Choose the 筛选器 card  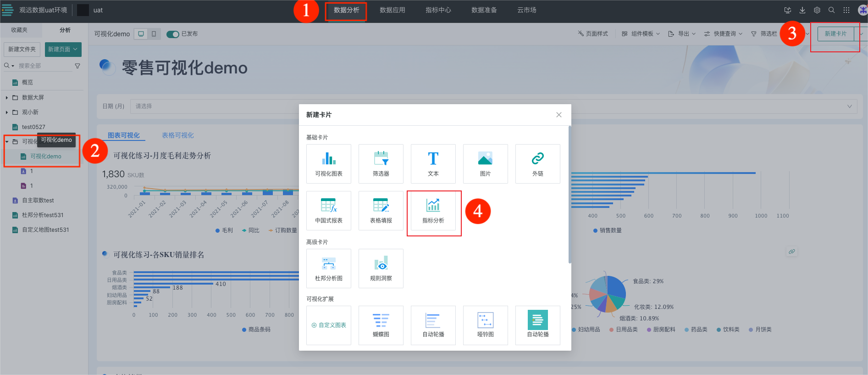pyautogui.click(x=381, y=164)
